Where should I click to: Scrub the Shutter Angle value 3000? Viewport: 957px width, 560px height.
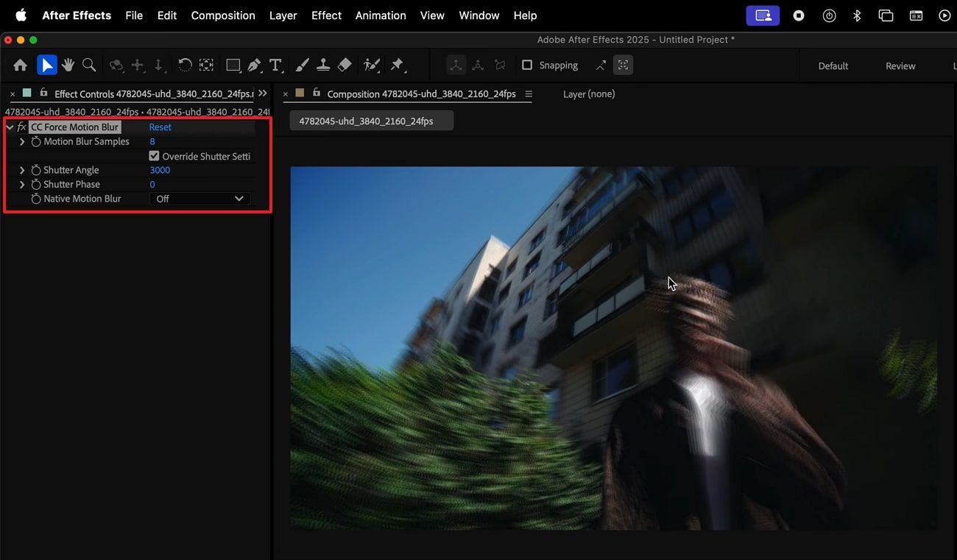click(160, 169)
